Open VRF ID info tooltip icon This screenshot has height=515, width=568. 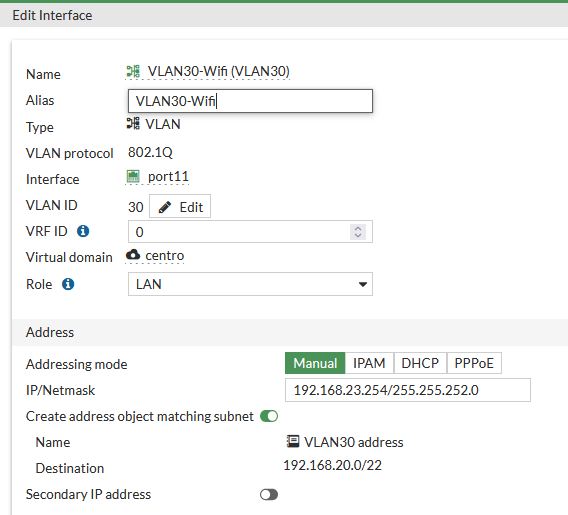point(83,231)
